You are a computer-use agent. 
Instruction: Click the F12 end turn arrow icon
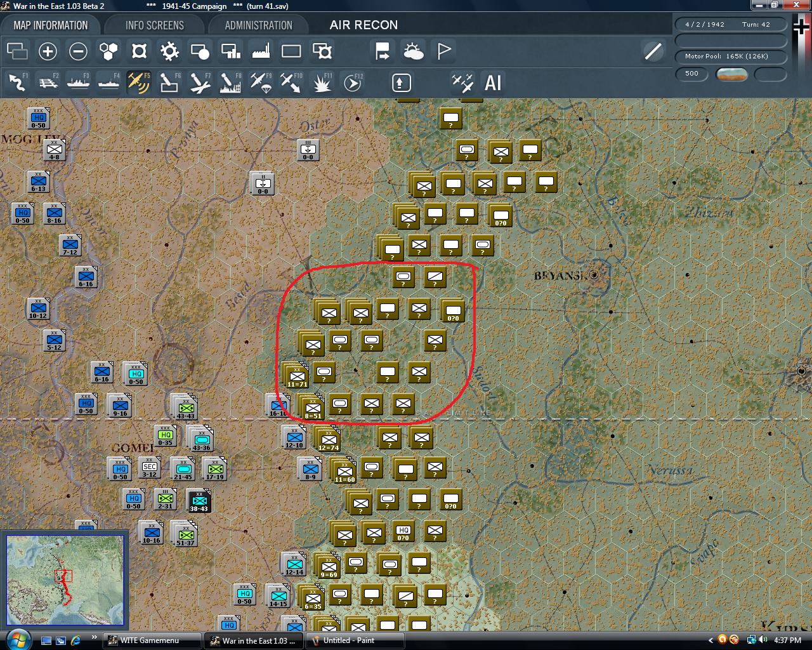[x=353, y=83]
